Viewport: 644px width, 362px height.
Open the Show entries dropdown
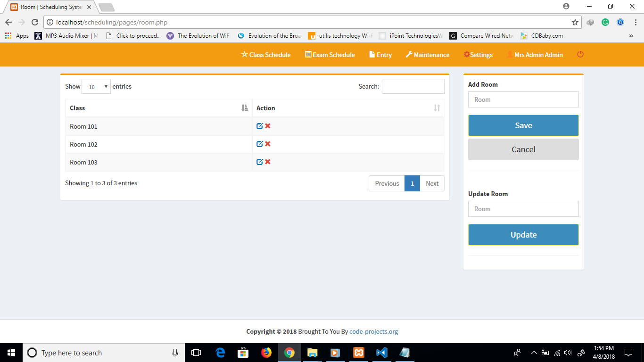pos(96,87)
